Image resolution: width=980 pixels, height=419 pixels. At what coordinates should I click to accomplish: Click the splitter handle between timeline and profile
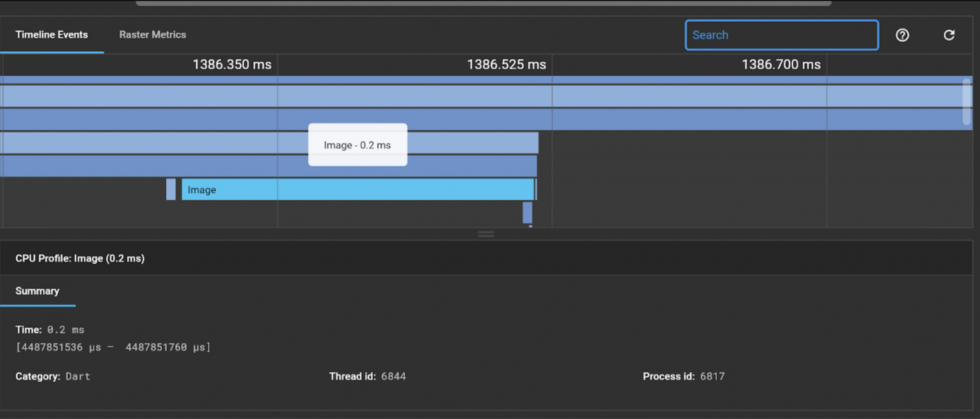pyautogui.click(x=486, y=234)
